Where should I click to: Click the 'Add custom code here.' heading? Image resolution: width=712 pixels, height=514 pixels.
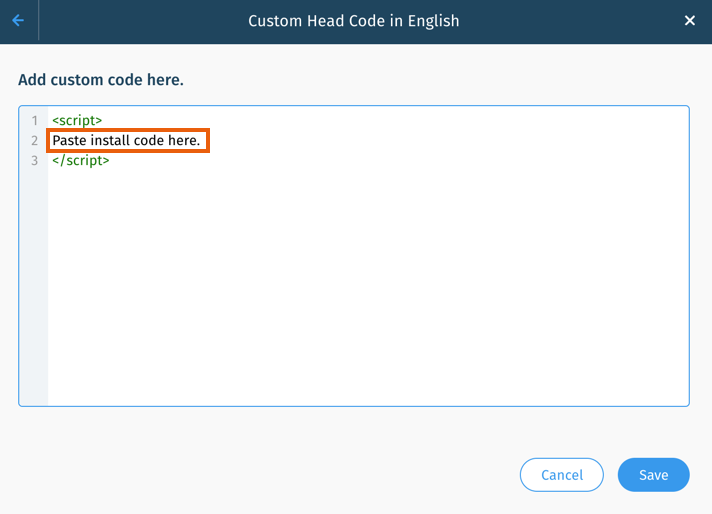101,80
